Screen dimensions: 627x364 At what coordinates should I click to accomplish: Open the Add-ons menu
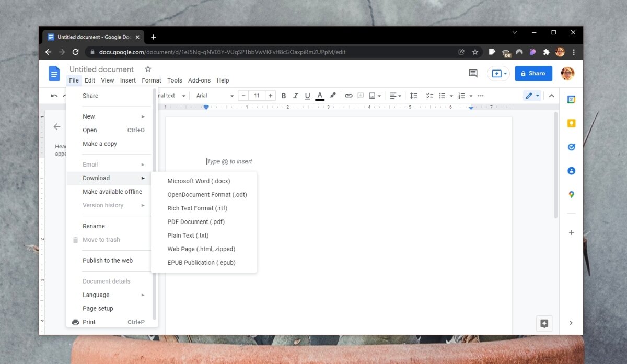(199, 80)
